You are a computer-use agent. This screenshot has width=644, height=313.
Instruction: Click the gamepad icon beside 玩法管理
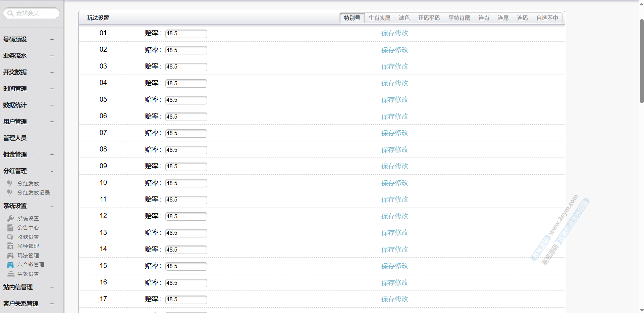click(x=10, y=256)
